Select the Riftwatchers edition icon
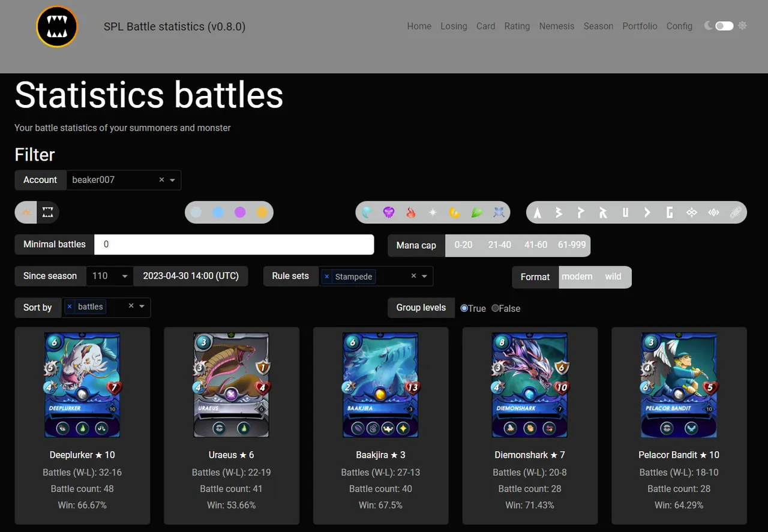The image size is (768, 532). 713,212
